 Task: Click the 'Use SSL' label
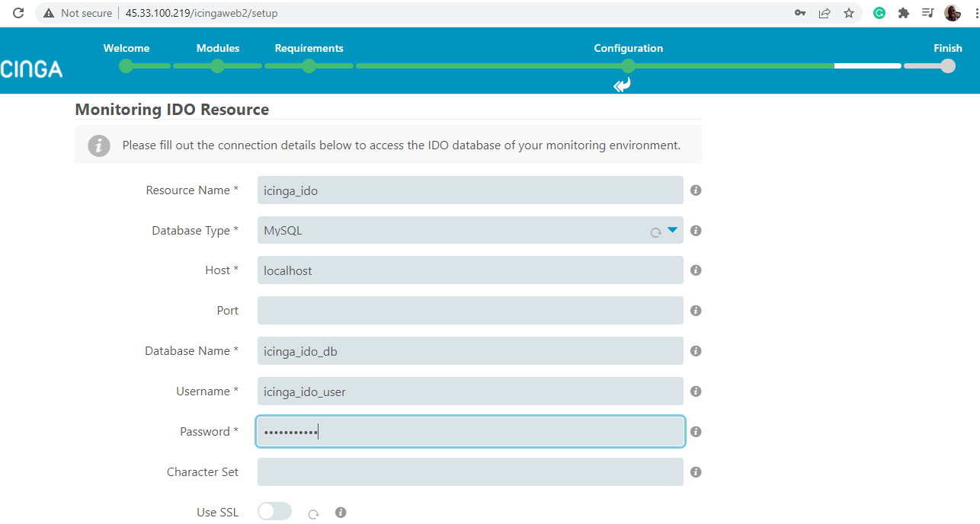click(x=217, y=513)
